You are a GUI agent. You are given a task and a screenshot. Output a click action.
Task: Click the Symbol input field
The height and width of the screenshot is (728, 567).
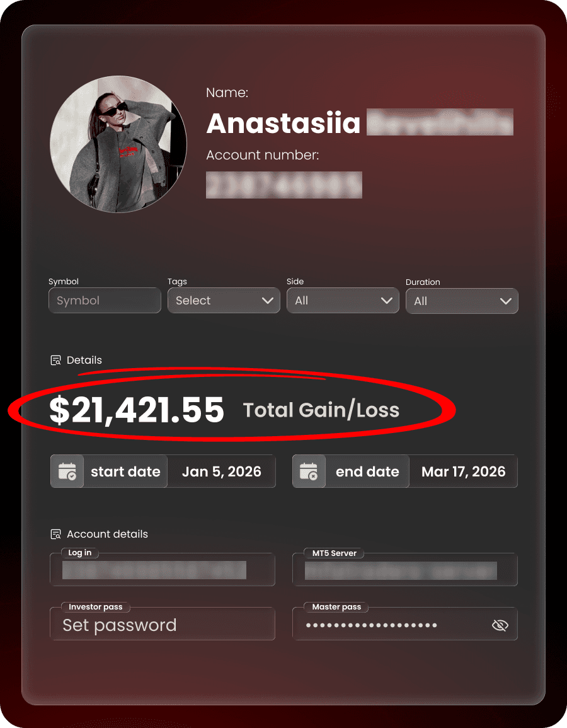[105, 301]
